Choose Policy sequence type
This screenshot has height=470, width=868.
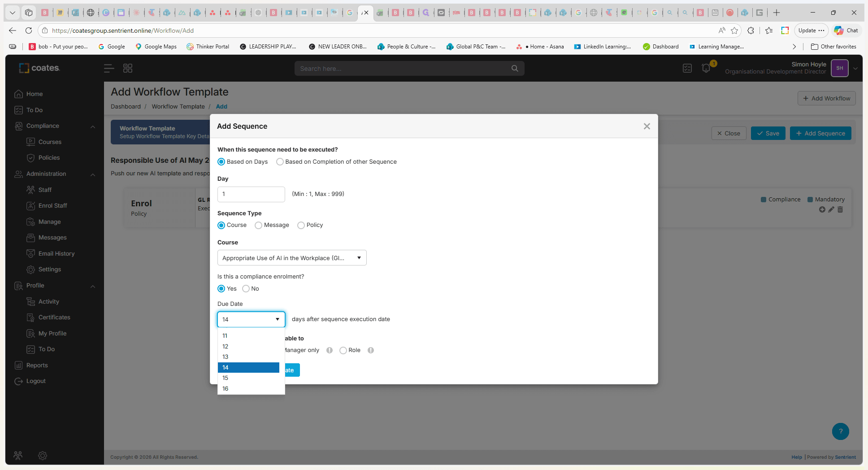pos(301,225)
